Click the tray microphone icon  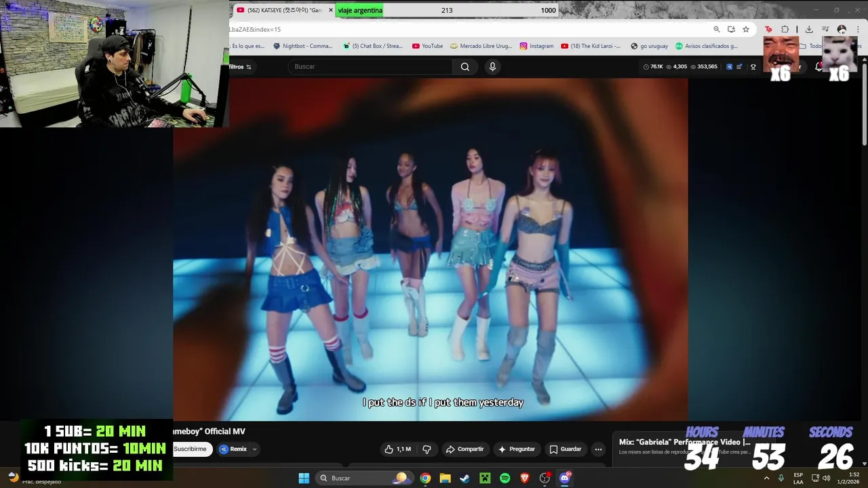point(781,478)
